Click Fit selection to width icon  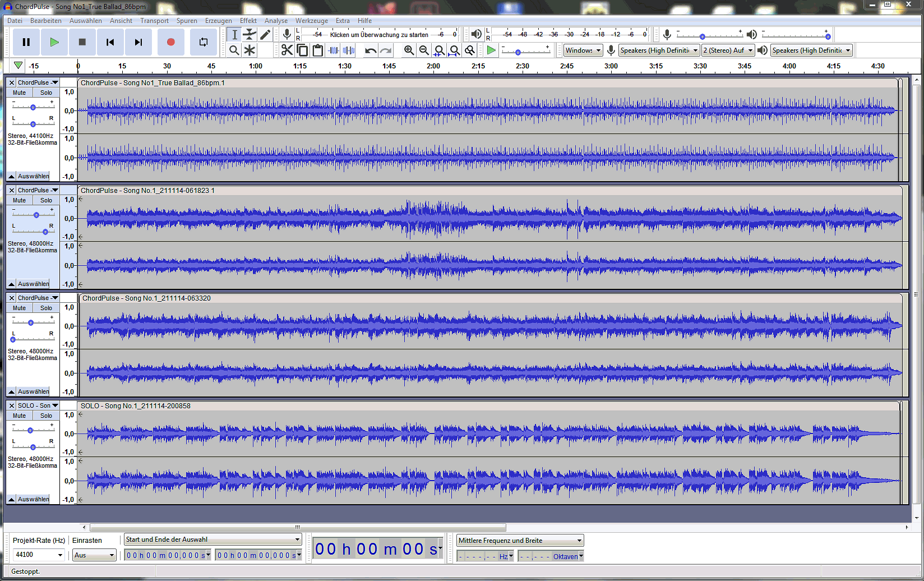(440, 50)
